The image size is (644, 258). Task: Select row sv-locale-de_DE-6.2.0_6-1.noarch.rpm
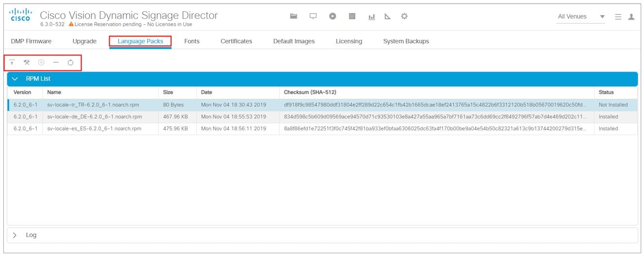click(323, 117)
